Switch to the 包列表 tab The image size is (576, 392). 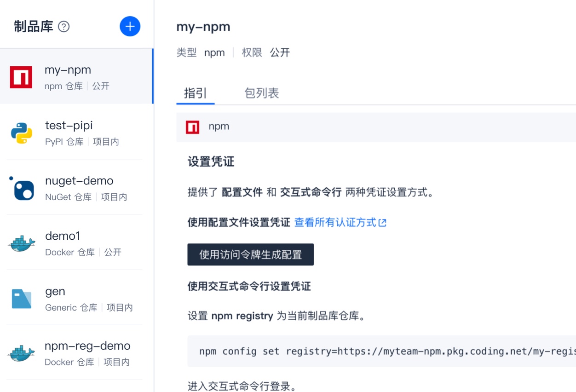click(262, 93)
